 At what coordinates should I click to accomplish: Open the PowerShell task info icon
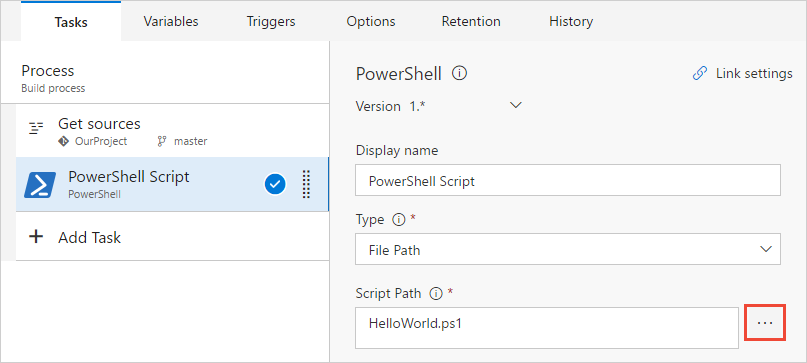pos(460,74)
